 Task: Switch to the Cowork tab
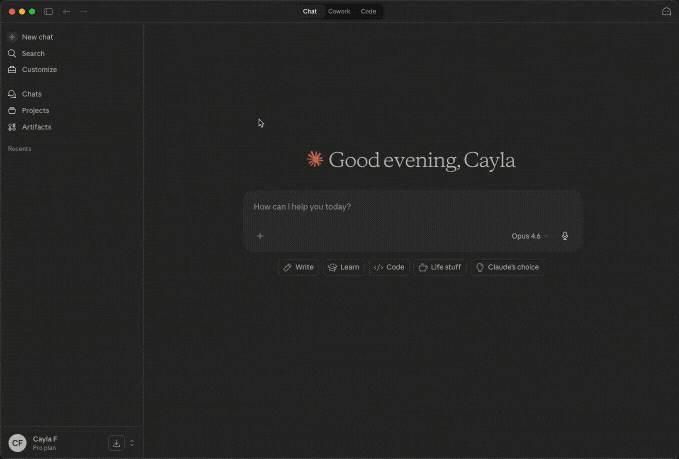339,11
